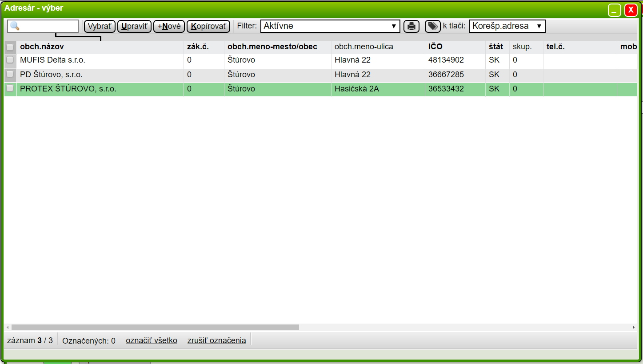643x364 pixels.
Task: Click the scrollbar left arrow
Action: (8, 328)
